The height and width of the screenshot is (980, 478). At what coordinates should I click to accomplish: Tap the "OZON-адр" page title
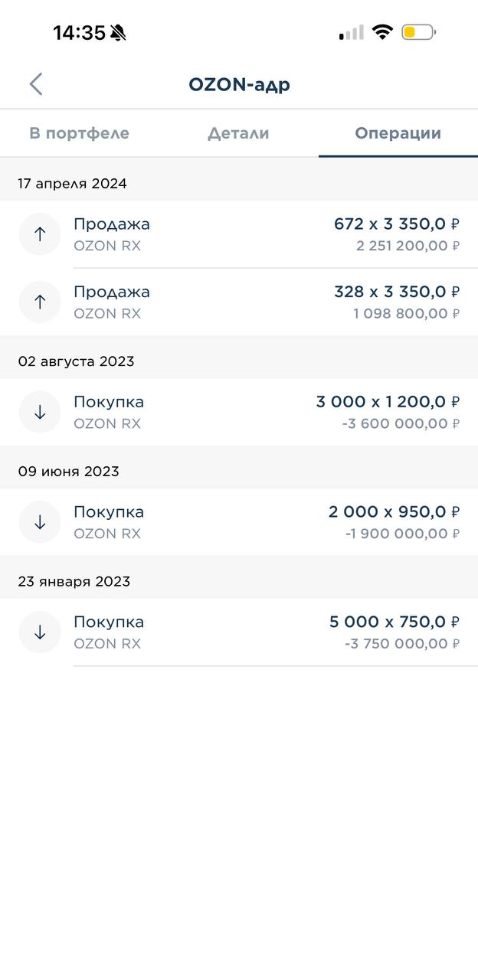239,84
